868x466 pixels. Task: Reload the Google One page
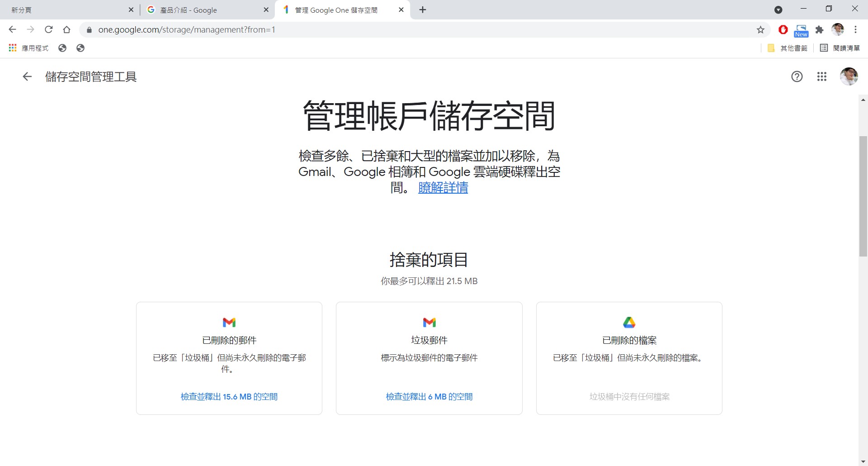tap(48, 30)
